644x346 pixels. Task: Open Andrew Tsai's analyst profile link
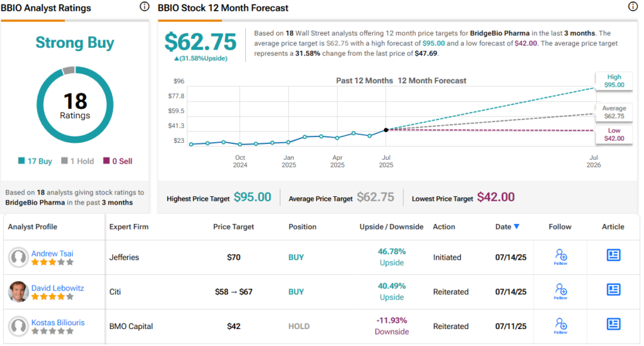(x=53, y=254)
